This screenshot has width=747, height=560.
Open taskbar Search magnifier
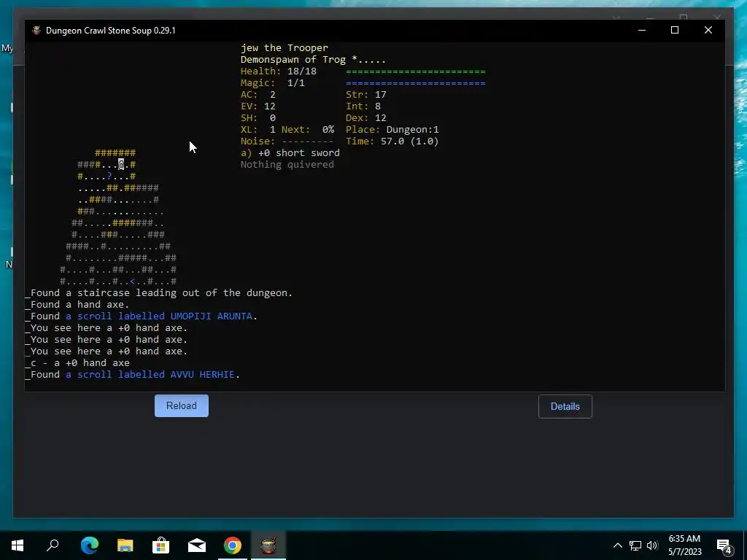tap(53, 545)
